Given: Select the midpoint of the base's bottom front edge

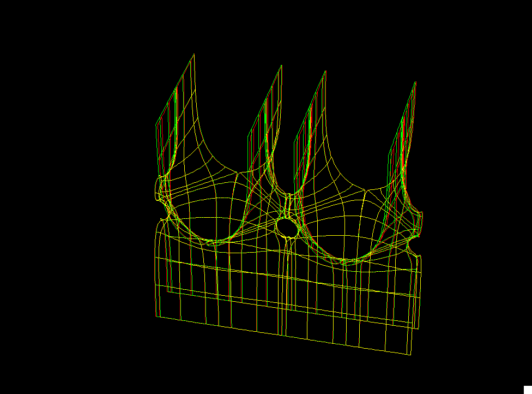Looking at the screenshot, I should [x=283, y=335].
